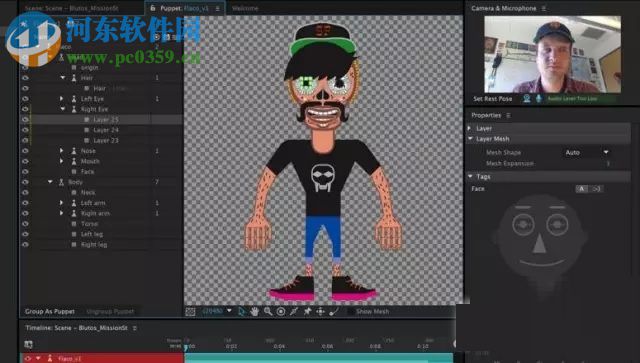Select the mouth tag on face diagram
The image size is (640, 363).
click(542, 263)
